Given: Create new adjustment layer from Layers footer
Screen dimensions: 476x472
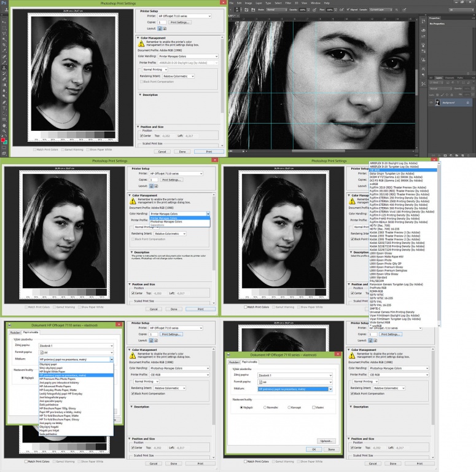Looking at the screenshot, I should (451, 155).
